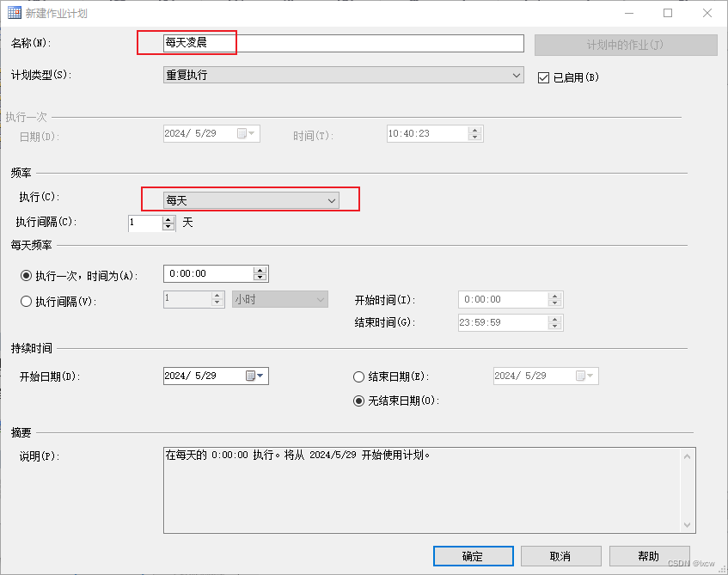
Task: Open the 帮助 help dialog
Action: pyautogui.click(x=649, y=555)
